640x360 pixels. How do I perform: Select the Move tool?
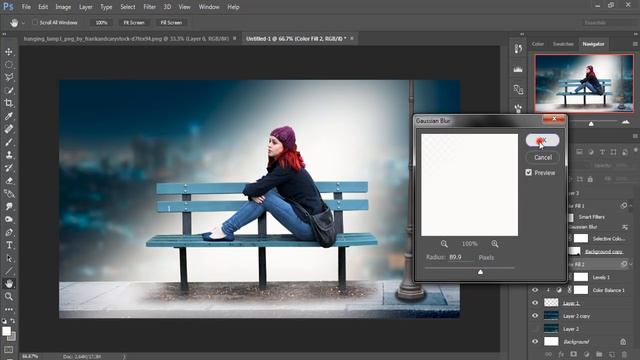(9, 52)
